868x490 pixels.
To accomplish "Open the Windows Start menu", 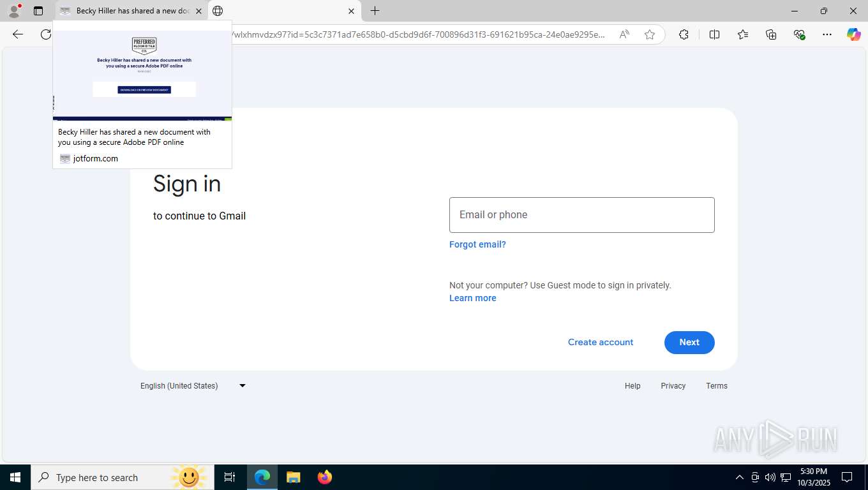I will pos(15,477).
